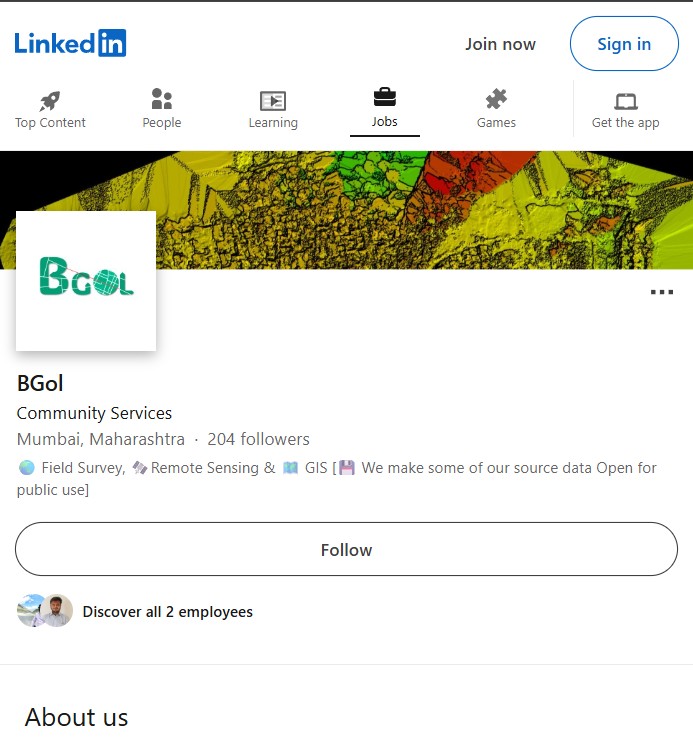Click the Get the app laptop icon
693x740 pixels.
(626, 100)
